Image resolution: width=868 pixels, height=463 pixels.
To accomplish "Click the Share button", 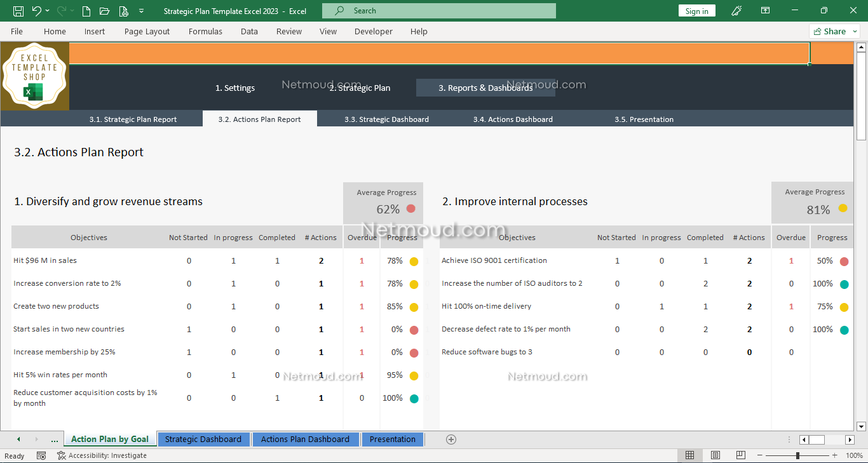I will (x=835, y=31).
